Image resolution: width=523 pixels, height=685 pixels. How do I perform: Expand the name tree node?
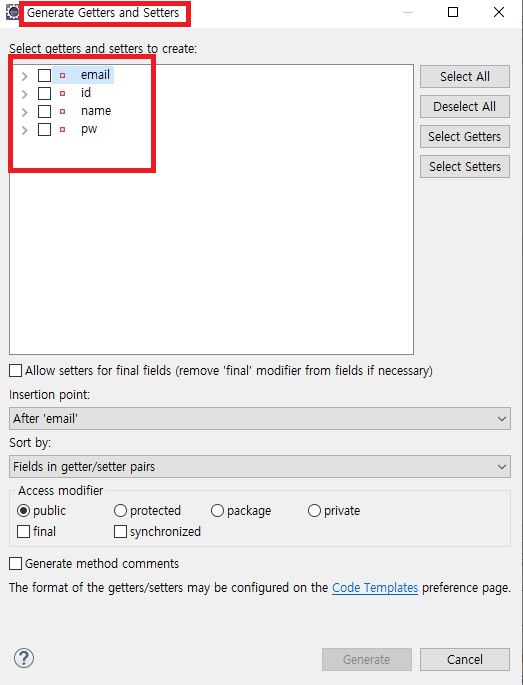point(24,112)
